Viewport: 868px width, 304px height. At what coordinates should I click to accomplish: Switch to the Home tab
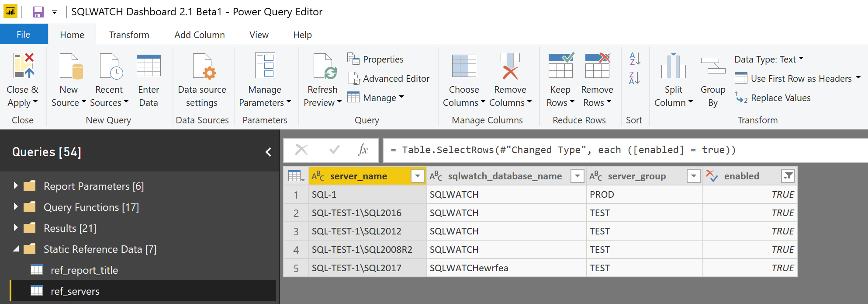[72, 35]
